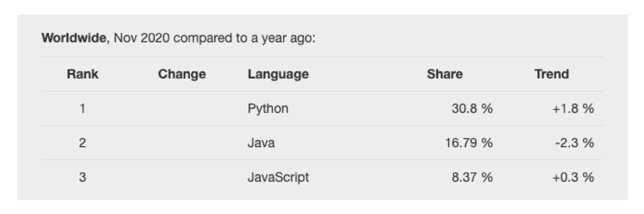The image size is (644, 214).
Task: Select the JavaScript language cell
Action: coord(278,177)
